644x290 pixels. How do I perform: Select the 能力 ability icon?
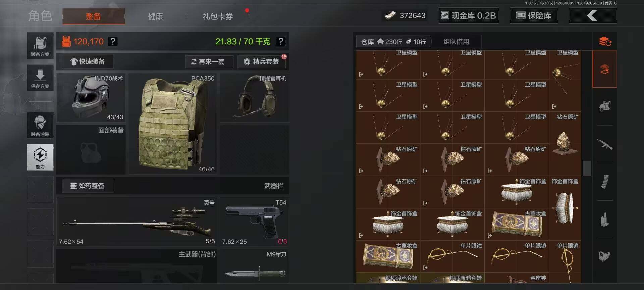point(40,157)
